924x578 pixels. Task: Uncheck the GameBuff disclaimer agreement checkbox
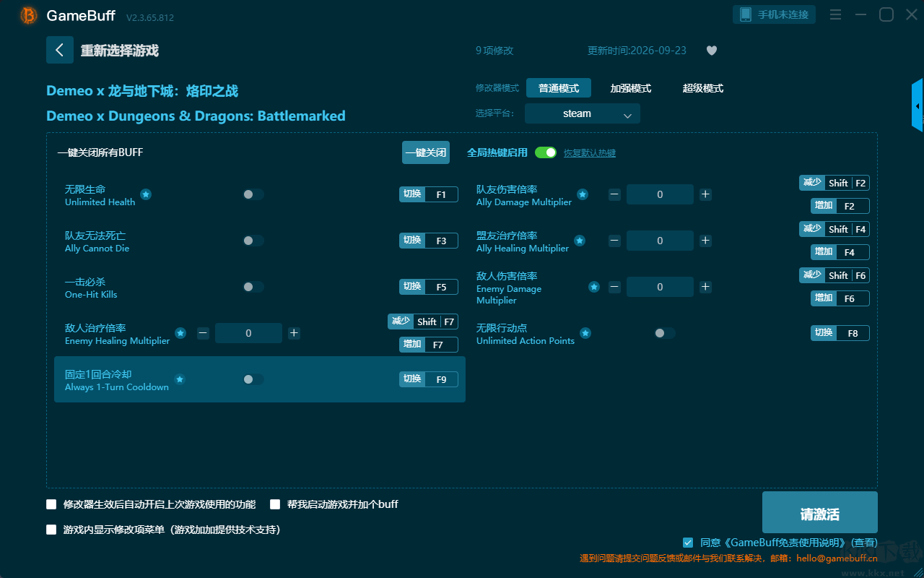688,542
